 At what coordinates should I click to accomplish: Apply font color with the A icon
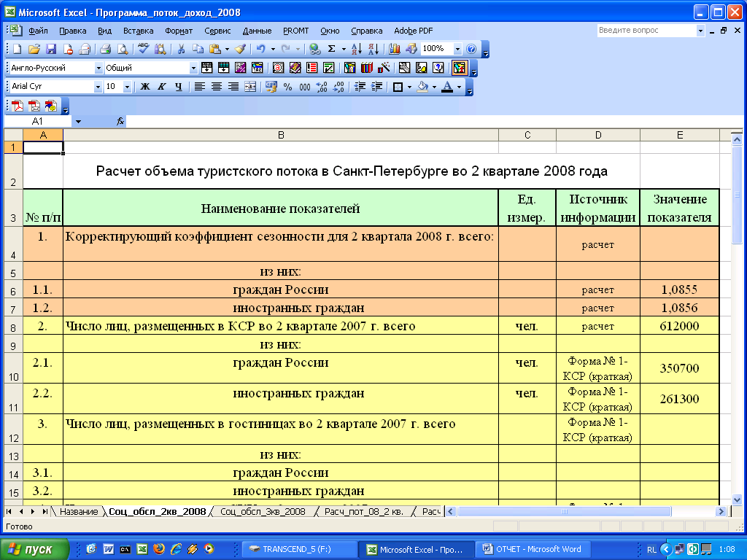447,87
